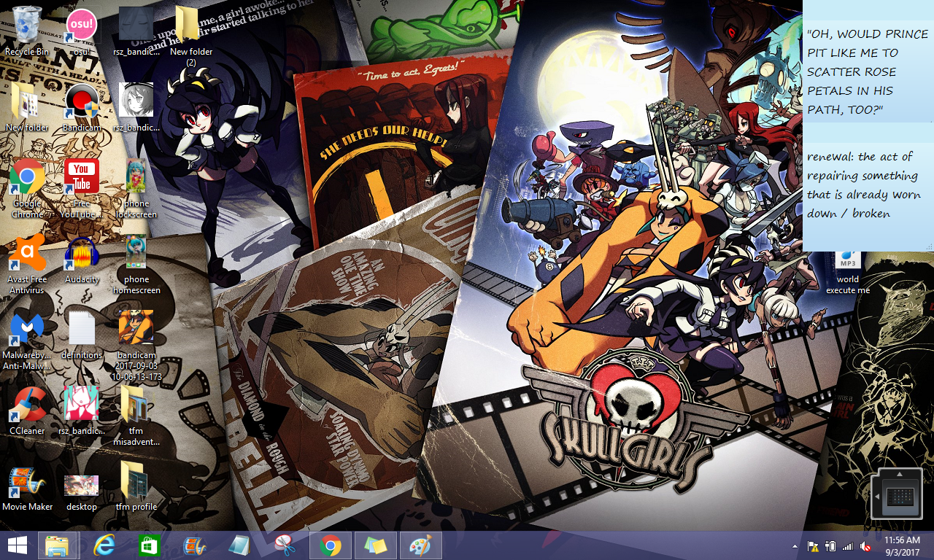
Task: Select the Free YouTube downloader shortcut
Action: pyautogui.click(x=82, y=187)
